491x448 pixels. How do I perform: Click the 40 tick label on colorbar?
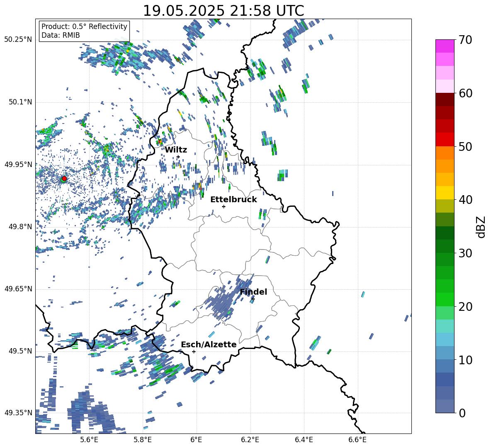coord(465,200)
